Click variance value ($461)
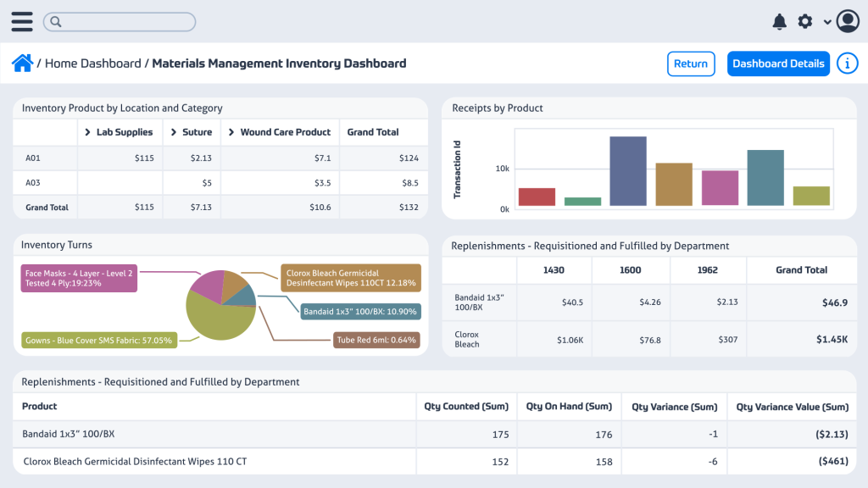Image resolution: width=868 pixels, height=488 pixels. pyautogui.click(x=833, y=462)
